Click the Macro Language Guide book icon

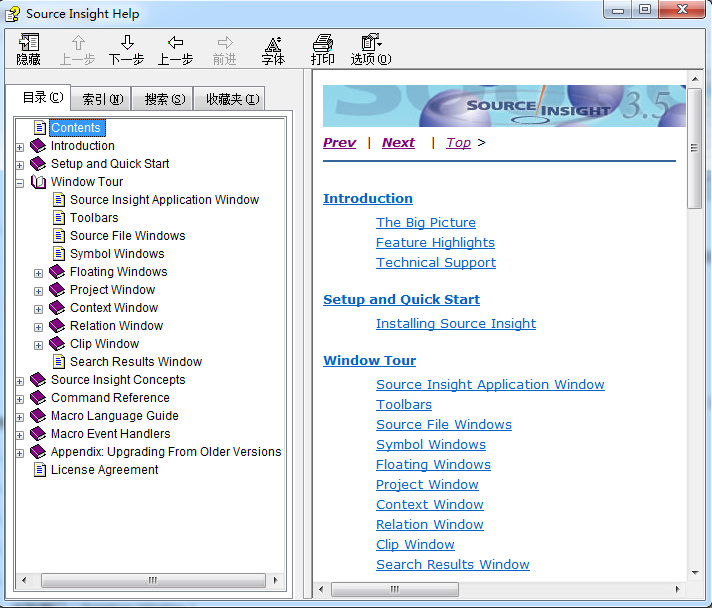(38, 415)
